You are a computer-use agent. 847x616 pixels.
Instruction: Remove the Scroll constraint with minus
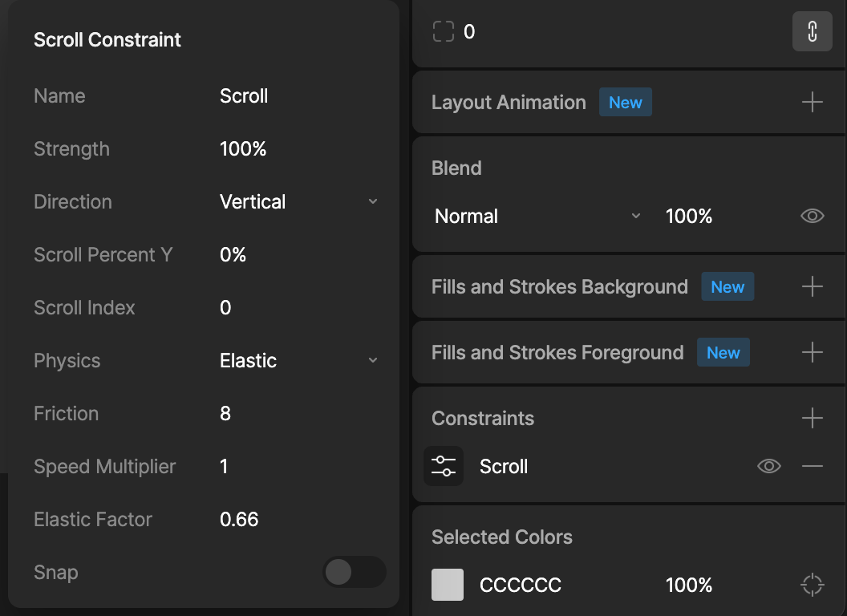point(812,466)
